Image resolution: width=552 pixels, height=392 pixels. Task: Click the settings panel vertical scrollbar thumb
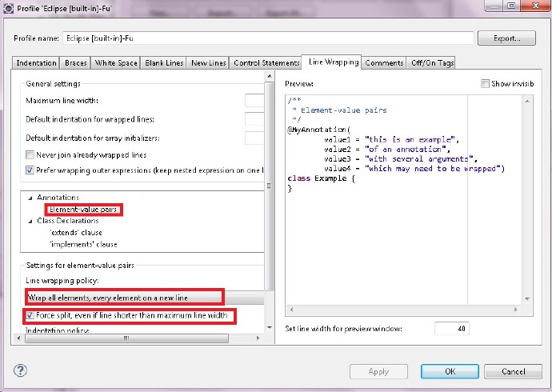pos(270,186)
